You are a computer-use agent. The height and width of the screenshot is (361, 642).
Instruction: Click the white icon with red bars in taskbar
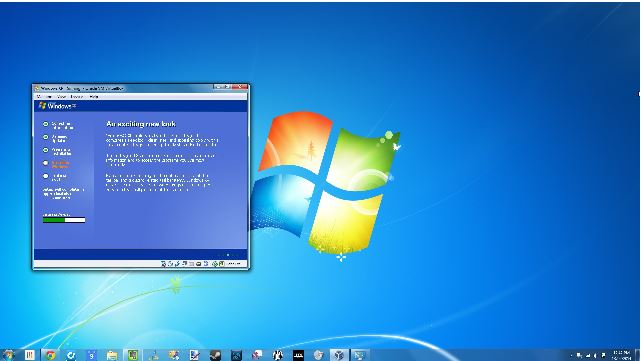[29, 355]
